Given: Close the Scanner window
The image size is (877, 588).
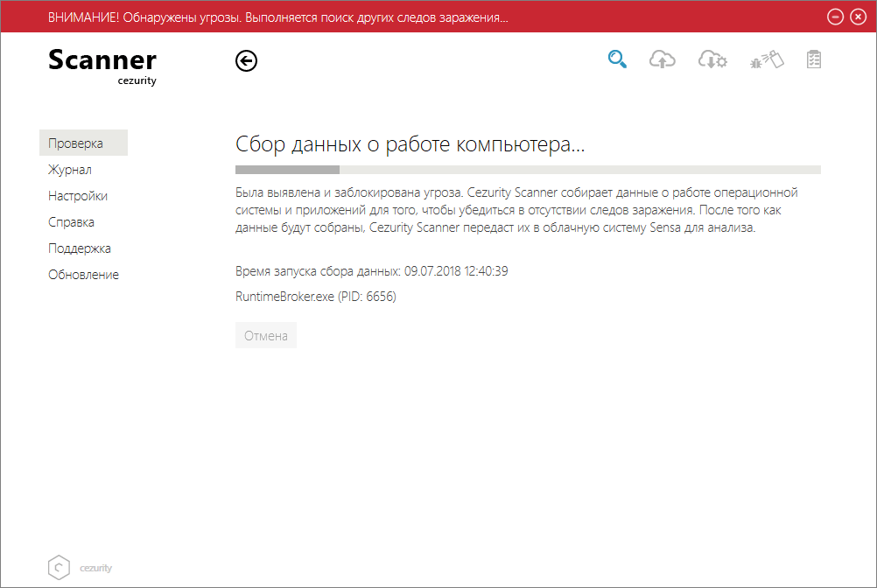Looking at the screenshot, I should [858, 17].
